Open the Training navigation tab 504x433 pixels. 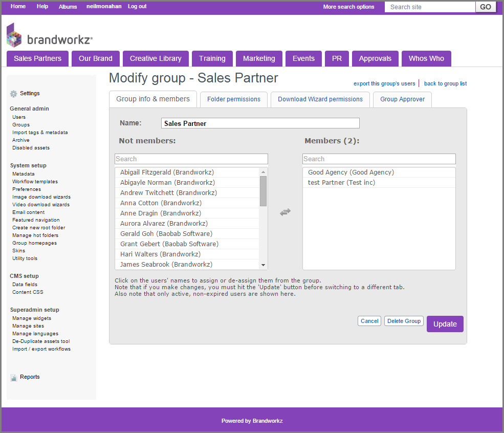212,58
